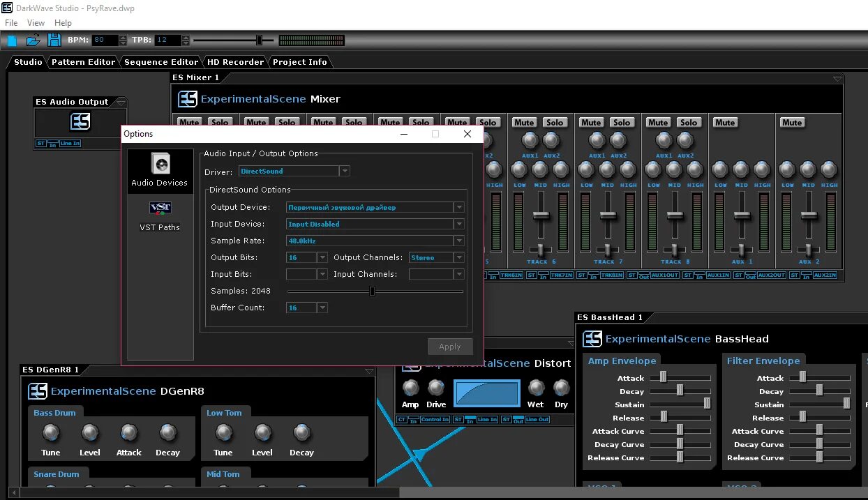Click the ES logo on the Mixer panel
The width and height of the screenshot is (868, 500).
(187, 99)
